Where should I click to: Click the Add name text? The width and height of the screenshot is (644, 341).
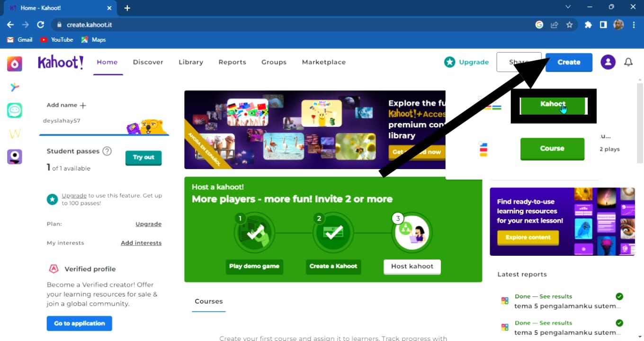[62, 105]
